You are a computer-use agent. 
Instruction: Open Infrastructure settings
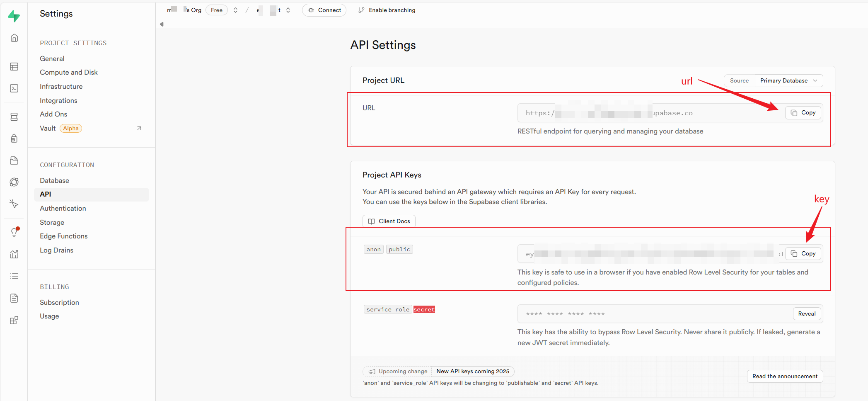point(61,86)
